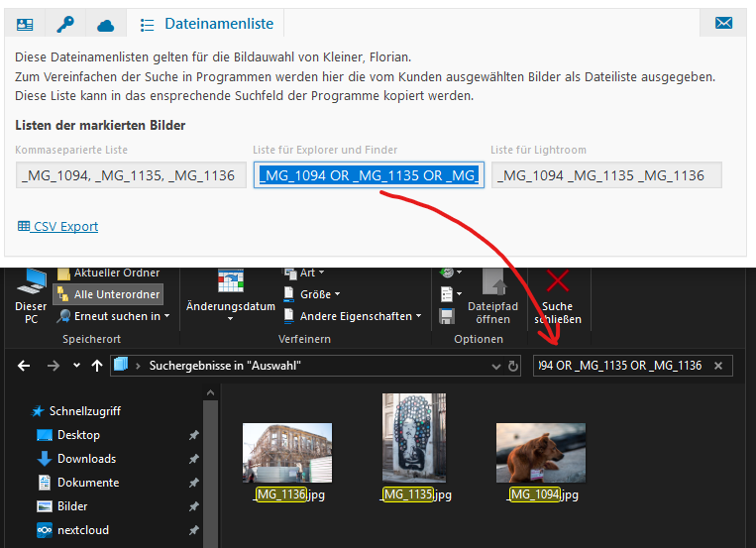Select the Lightroom list text field
Screen dimensions: 756x548
[605, 175]
